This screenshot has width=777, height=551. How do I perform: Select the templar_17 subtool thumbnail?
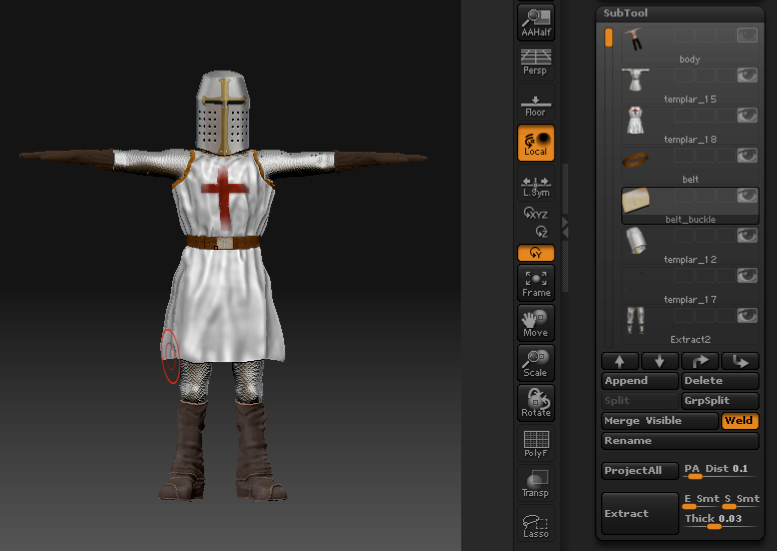635,280
